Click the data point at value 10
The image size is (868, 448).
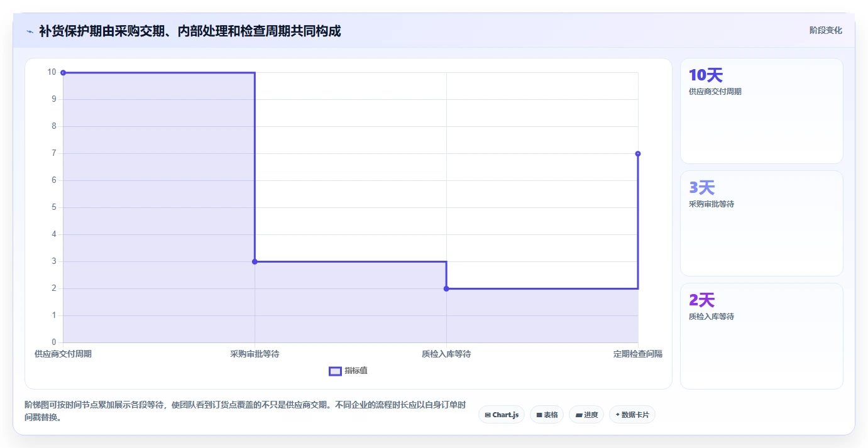tap(63, 73)
